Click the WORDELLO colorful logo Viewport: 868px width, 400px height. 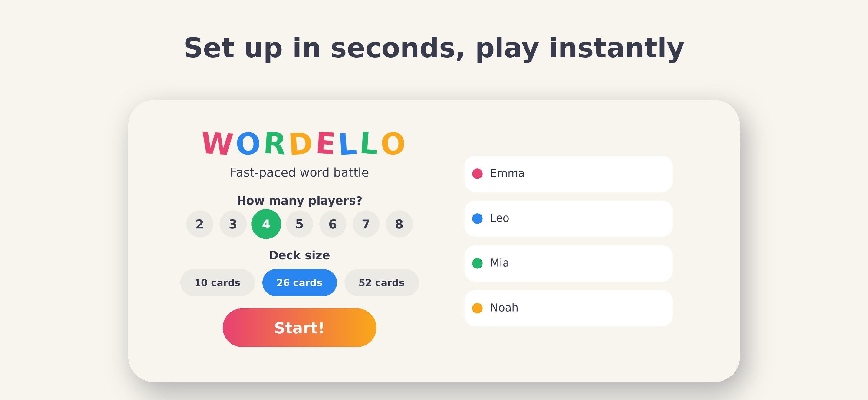point(303,143)
